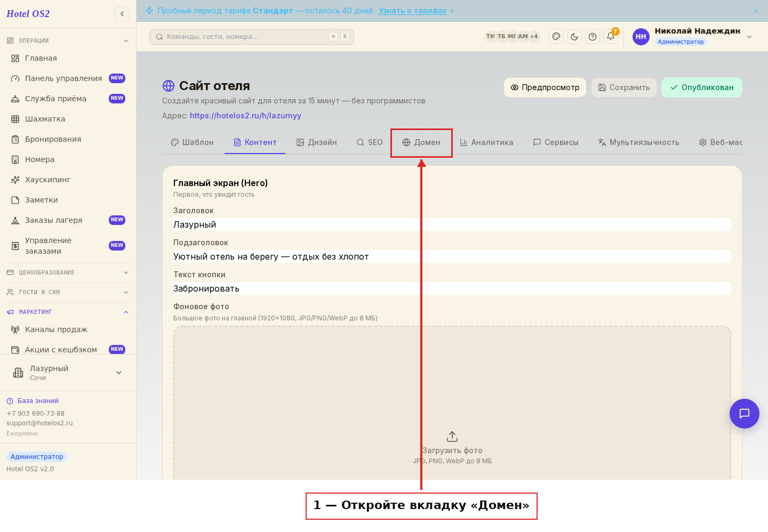Open the chat support bubble
This screenshot has height=532, width=768.
(745, 414)
